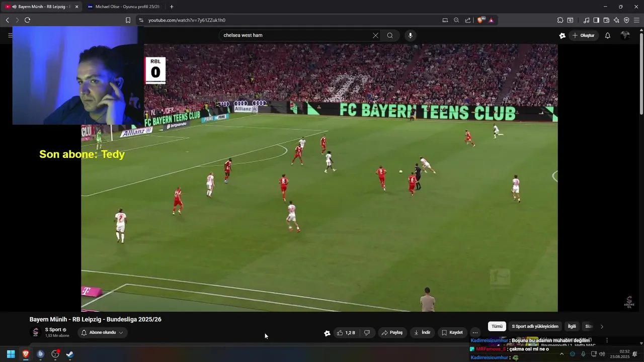Image resolution: width=644 pixels, height=362 pixels.
Task: Save video with Kaydet button
Action: (x=452, y=332)
